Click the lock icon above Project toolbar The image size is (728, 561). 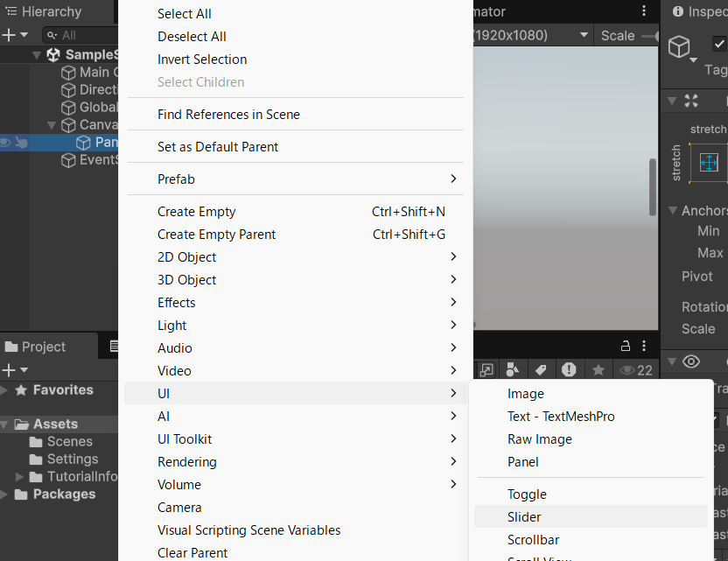pos(626,346)
